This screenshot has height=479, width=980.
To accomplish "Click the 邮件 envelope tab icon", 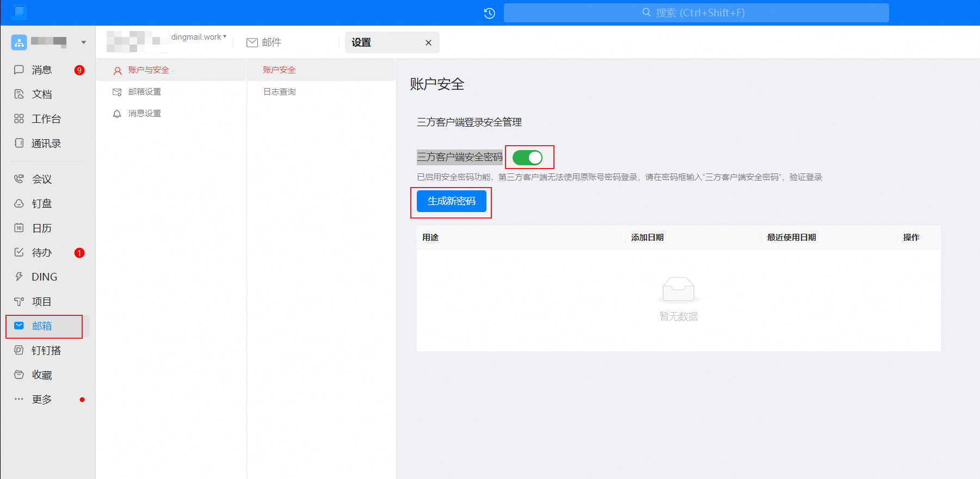I will tap(252, 42).
